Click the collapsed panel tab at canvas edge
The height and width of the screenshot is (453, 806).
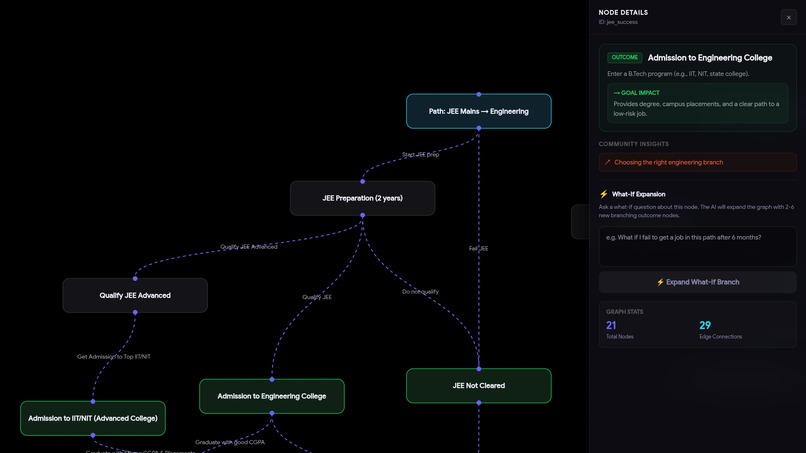point(580,222)
